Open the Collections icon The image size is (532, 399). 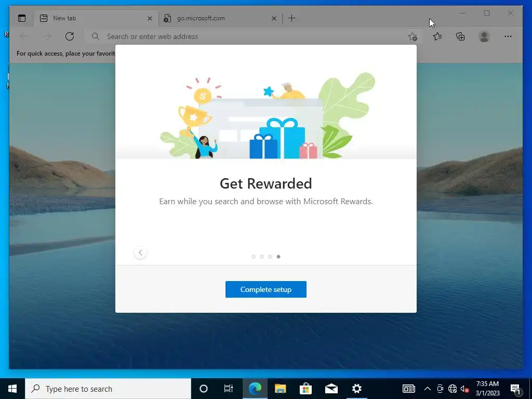(x=460, y=36)
